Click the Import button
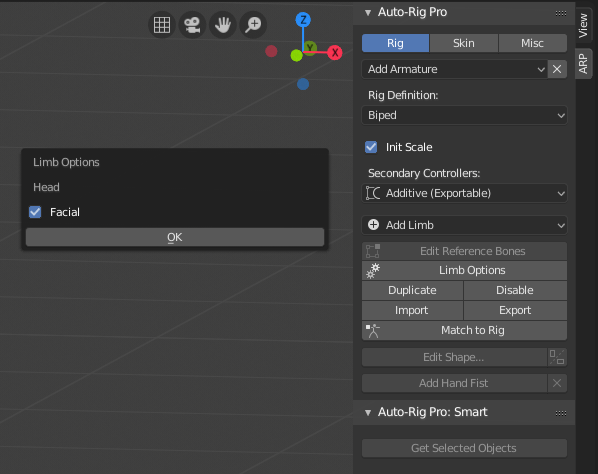Screen dimensions: 598x474 pos(412,310)
